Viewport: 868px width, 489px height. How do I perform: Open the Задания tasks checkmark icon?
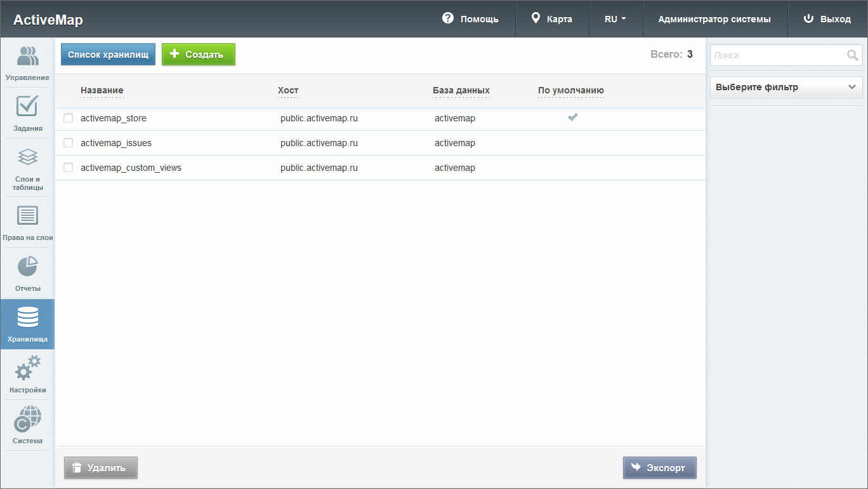(27, 107)
